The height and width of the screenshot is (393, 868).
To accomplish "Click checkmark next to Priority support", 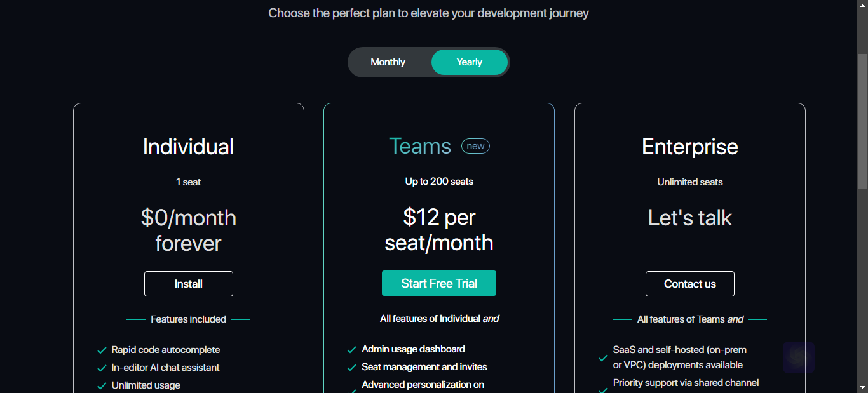I will coord(603,389).
